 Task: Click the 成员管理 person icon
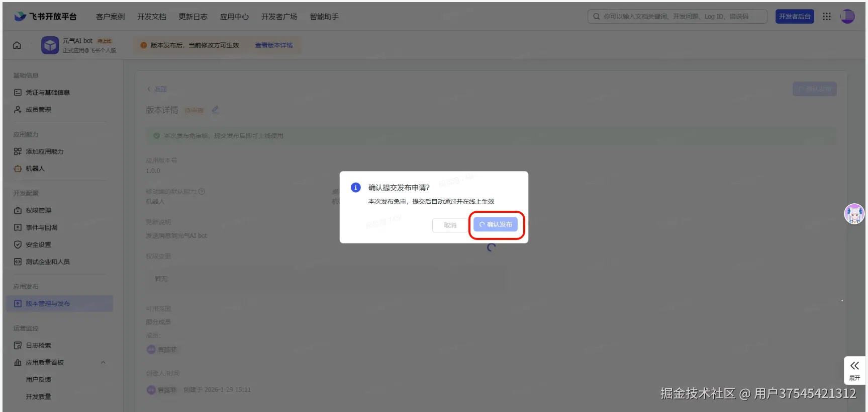[18, 110]
